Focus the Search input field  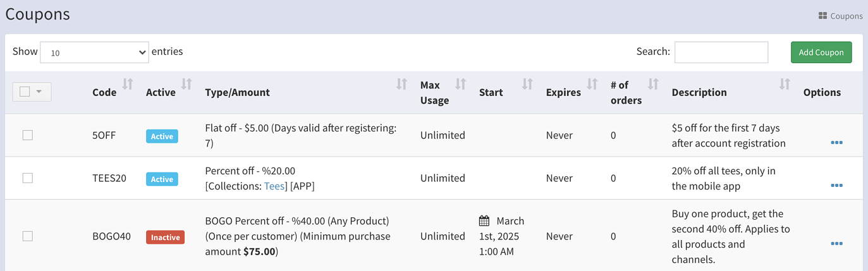[721, 52]
